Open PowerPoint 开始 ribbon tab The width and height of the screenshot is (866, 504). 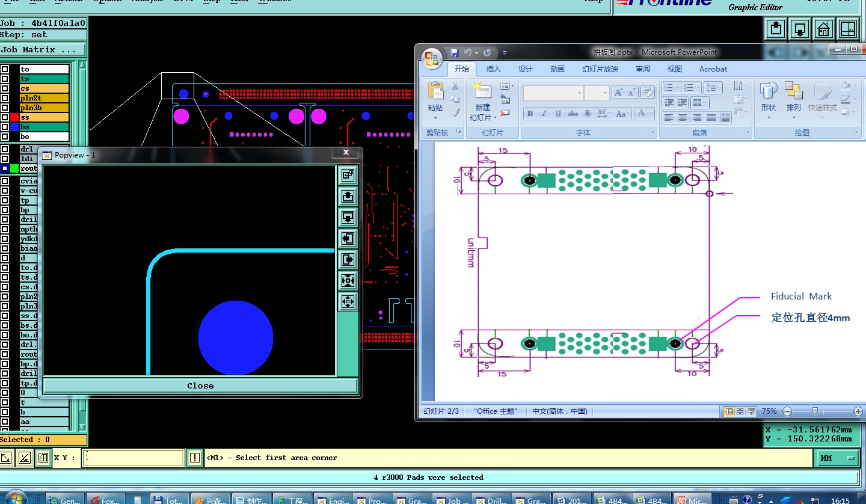coord(462,69)
